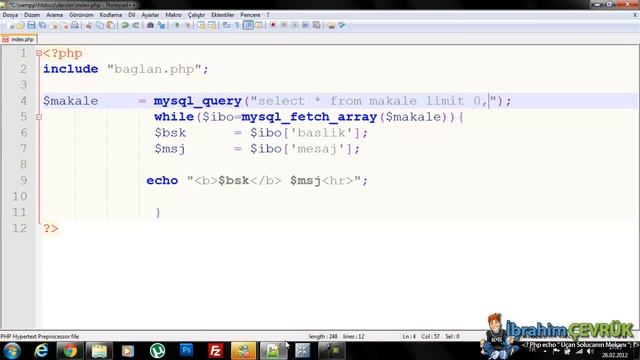This screenshot has height=360, width=640.
Task: Launch Google Chrome from taskbar
Action: [70, 351]
